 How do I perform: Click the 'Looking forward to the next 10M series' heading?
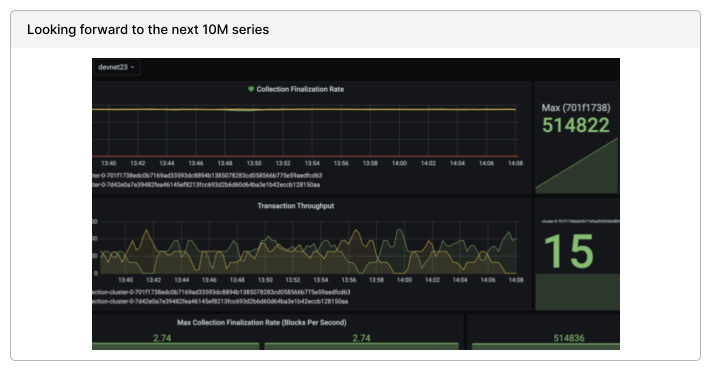point(148,30)
